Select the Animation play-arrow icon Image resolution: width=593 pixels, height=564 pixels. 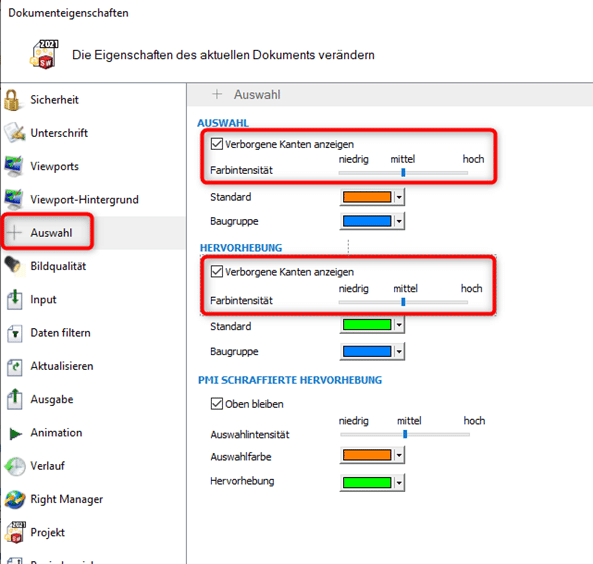click(x=16, y=433)
